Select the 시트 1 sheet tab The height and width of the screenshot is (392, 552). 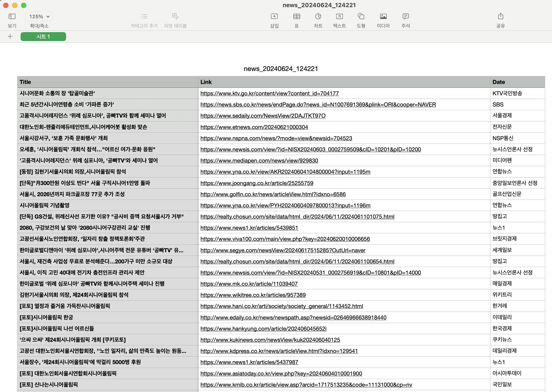pyautogui.click(x=43, y=36)
